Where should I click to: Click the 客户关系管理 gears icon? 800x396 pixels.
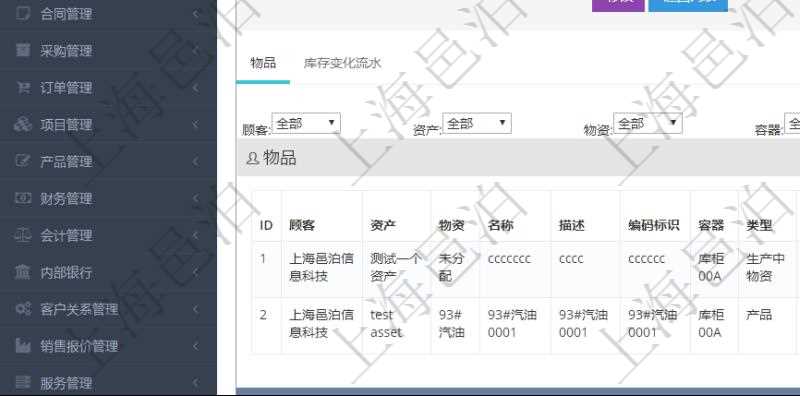[x=23, y=309]
